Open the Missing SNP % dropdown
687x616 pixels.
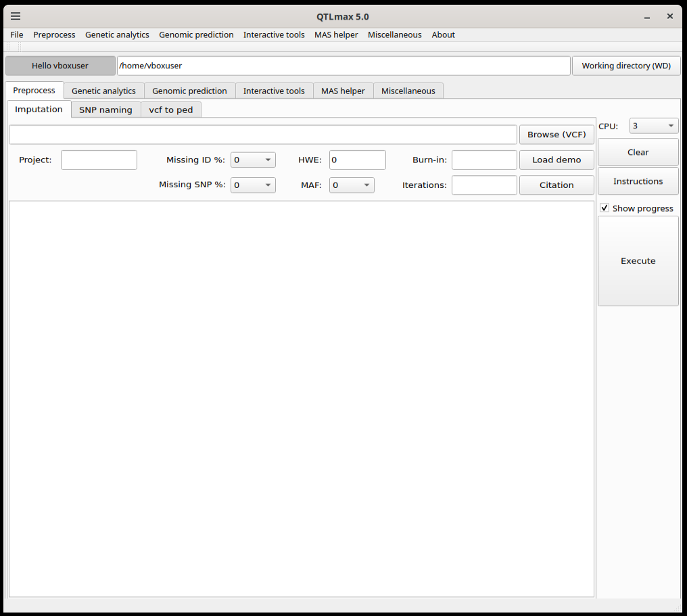[x=253, y=185]
